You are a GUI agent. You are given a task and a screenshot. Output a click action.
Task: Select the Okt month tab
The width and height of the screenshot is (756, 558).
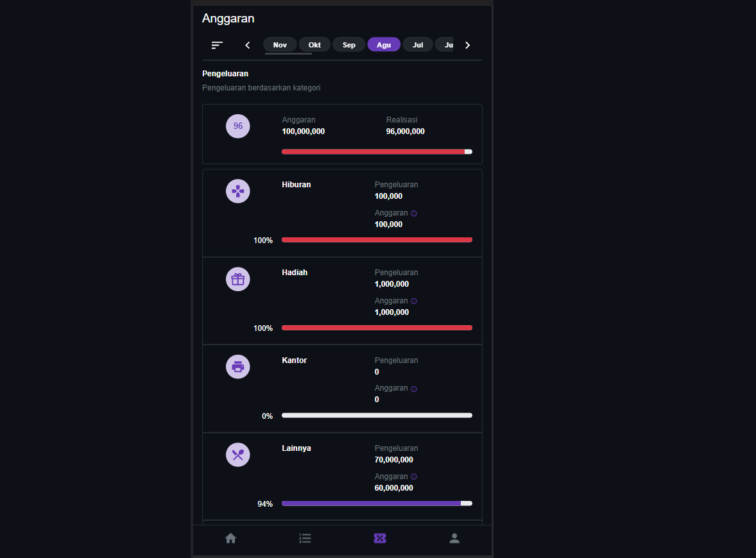[x=314, y=45]
